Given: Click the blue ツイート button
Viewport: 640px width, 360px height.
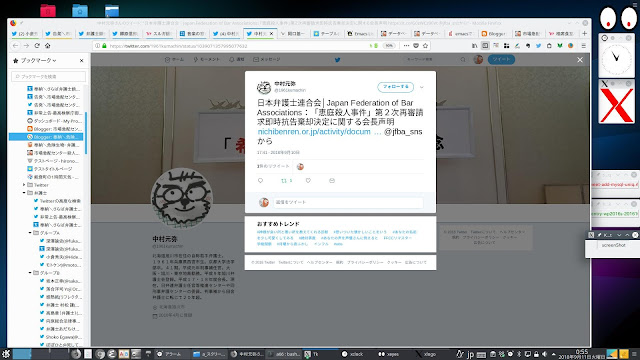Looking at the screenshot, I should [x=501, y=60].
